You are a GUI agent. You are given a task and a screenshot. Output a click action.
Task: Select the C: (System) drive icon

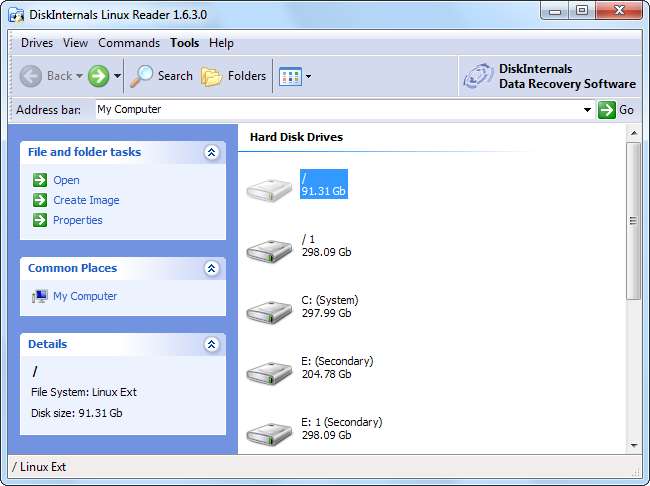tap(269, 307)
